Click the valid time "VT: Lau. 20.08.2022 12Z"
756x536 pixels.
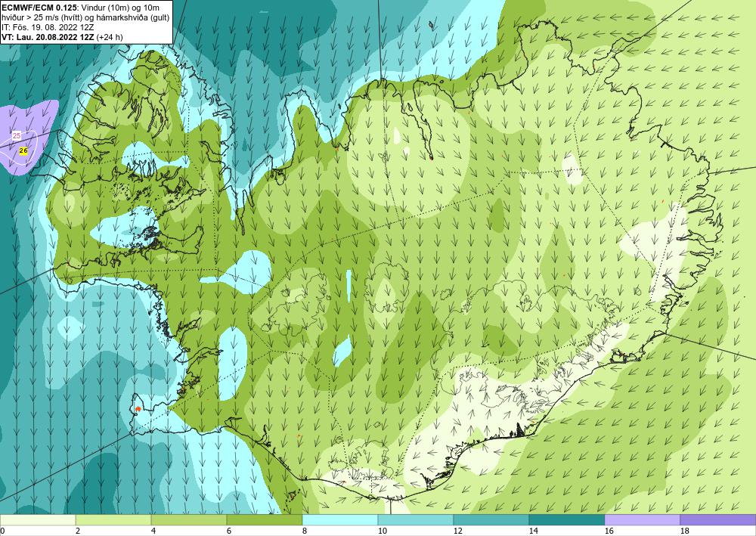coord(48,37)
